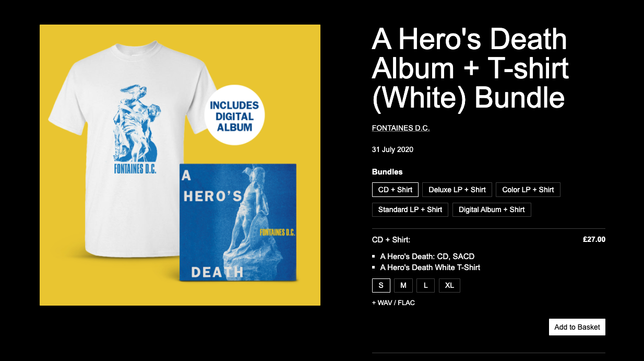Image resolution: width=644 pixels, height=361 pixels.
Task: Click the + WAV / FLAC text
Action: [x=393, y=302]
